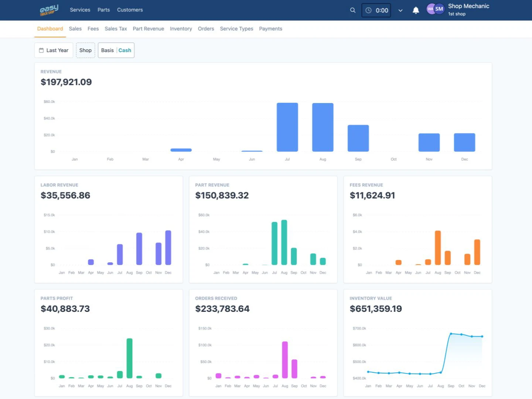Click the $35,556.86 labor revenue value
Screen dimensions: 532x399
[65, 195]
